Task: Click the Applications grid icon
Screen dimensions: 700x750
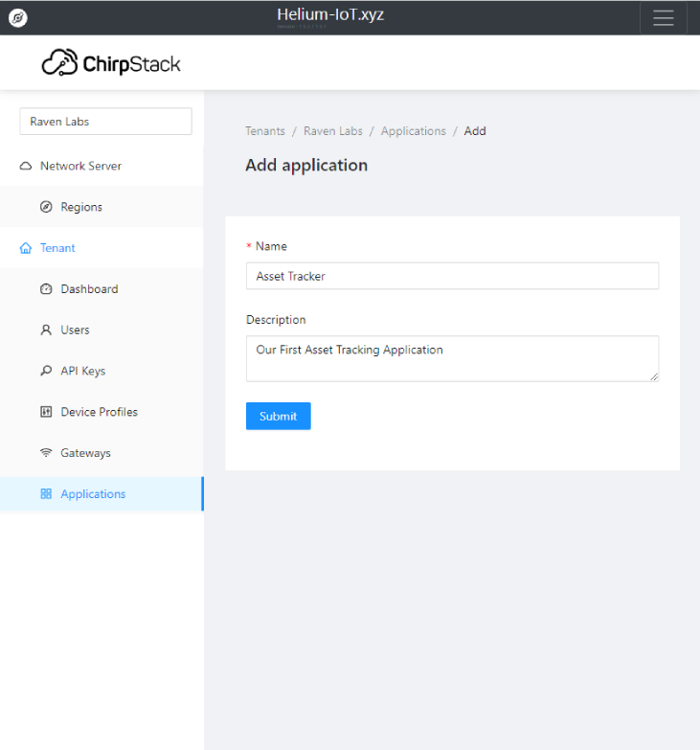Action: coord(46,493)
